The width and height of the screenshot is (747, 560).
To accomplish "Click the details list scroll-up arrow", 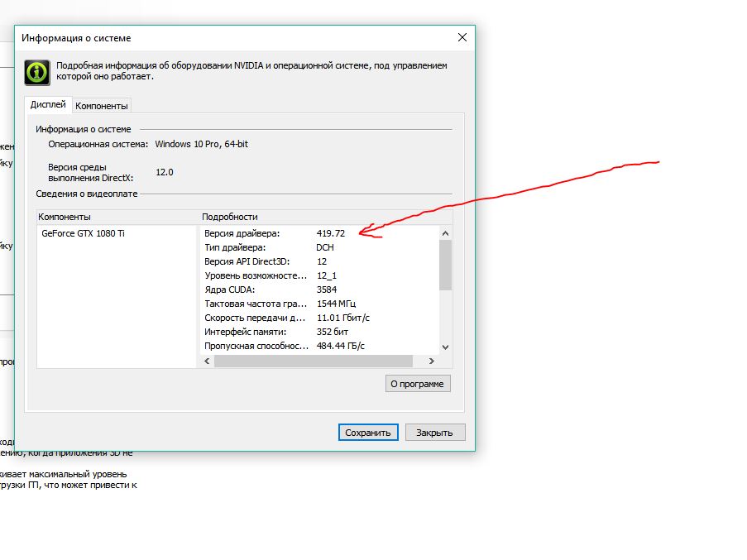I will pos(445,233).
